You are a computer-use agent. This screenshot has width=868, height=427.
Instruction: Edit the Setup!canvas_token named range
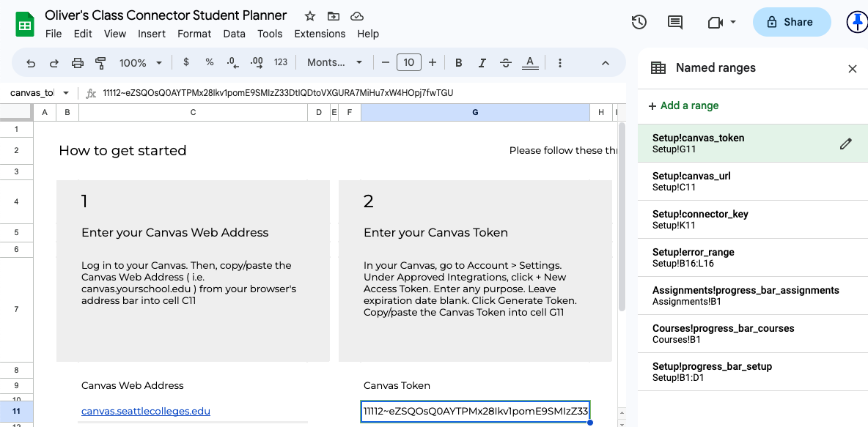click(x=846, y=144)
